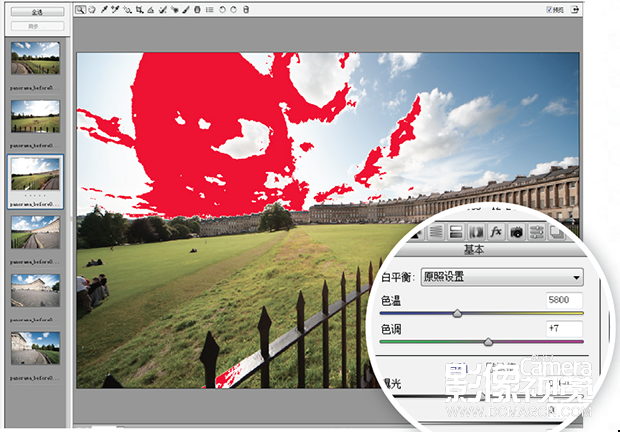Select the Straighten tool

(151, 10)
